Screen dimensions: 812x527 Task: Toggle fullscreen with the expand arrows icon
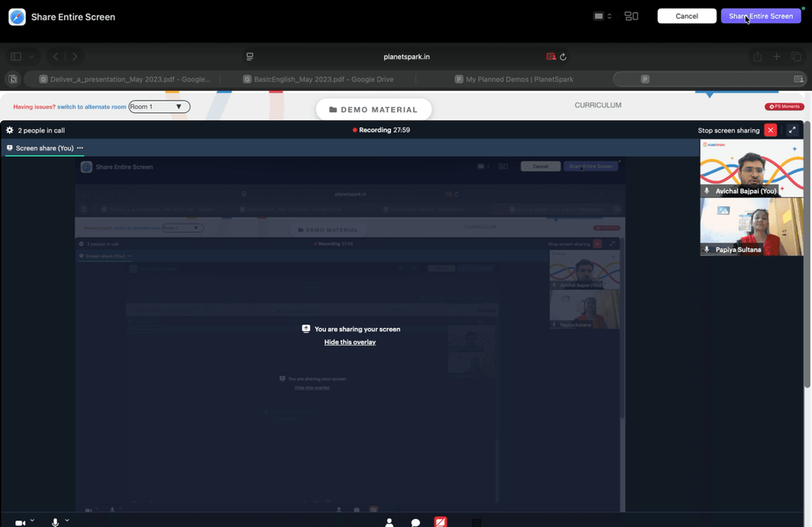coord(793,131)
